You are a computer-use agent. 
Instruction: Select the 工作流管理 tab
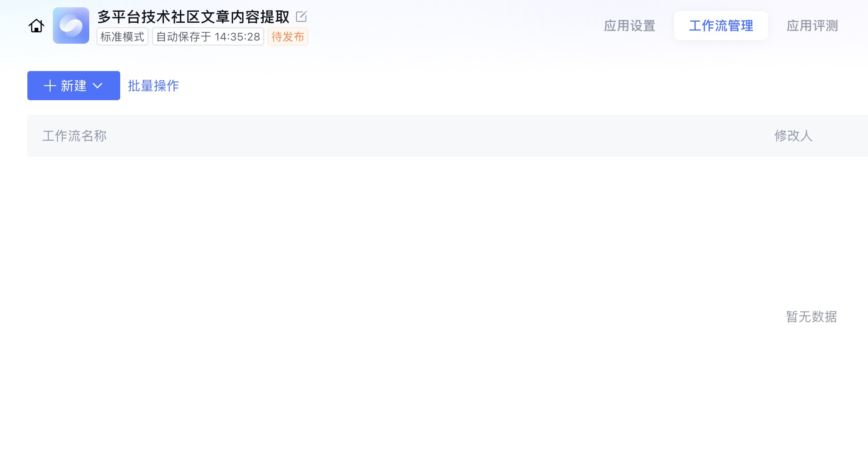pos(721,26)
